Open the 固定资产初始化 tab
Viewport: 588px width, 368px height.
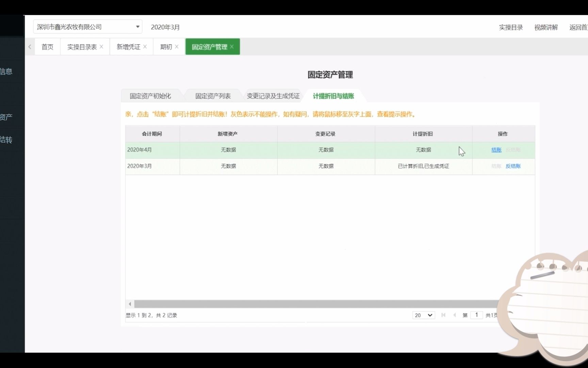coord(150,96)
